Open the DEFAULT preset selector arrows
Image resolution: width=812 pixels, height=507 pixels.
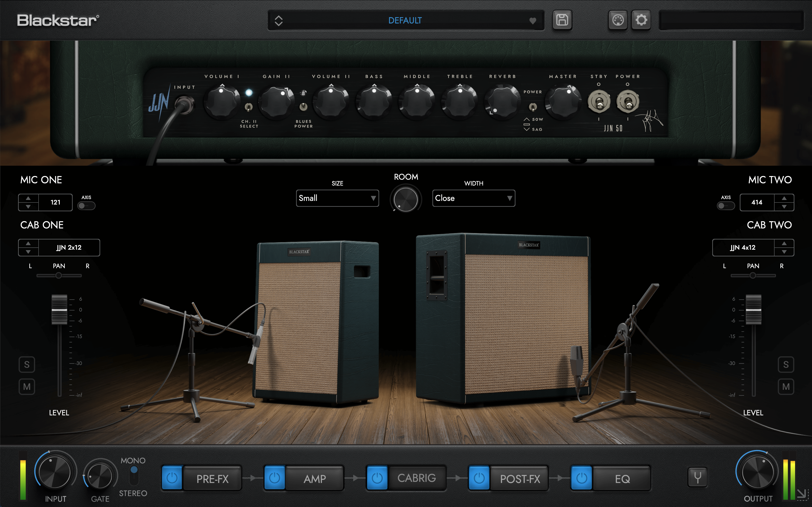point(278,21)
